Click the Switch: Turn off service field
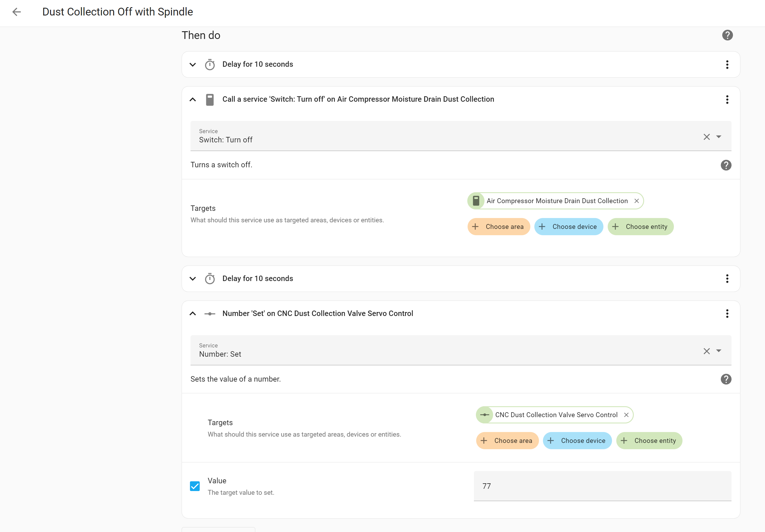Viewport: 765px width, 532px height. pos(461,136)
